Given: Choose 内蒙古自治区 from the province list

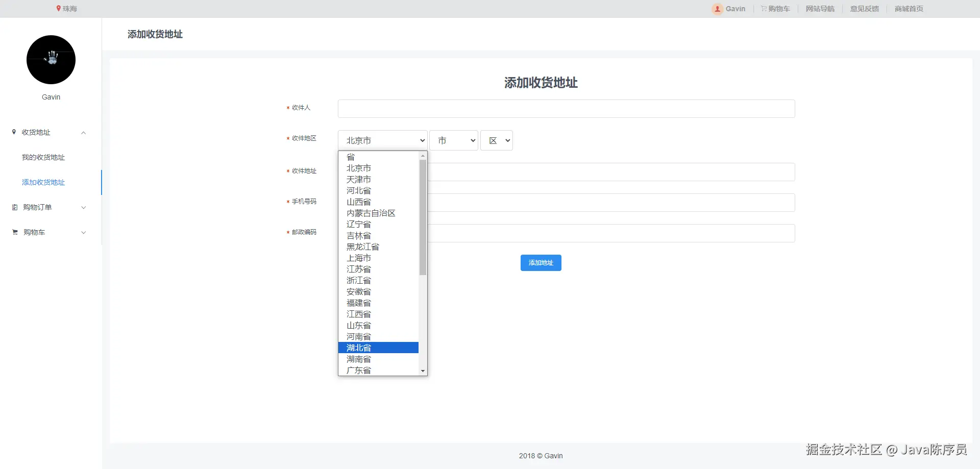Looking at the screenshot, I should click(378, 213).
